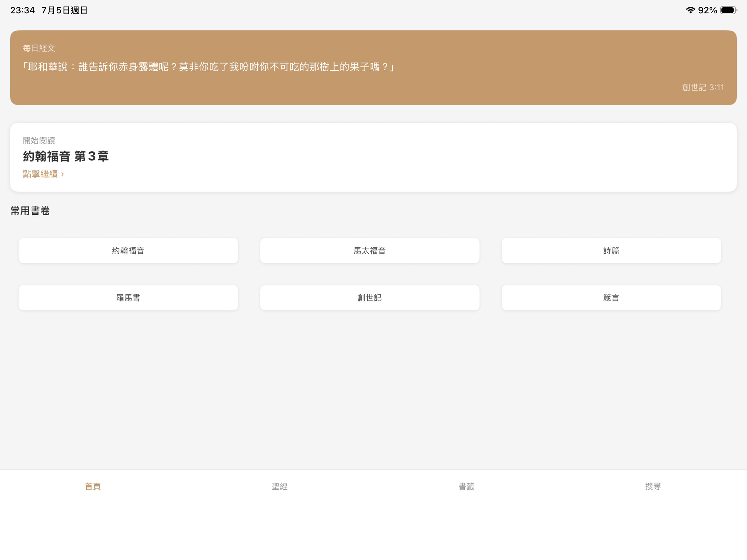The height and width of the screenshot is (560, 747).
Task: Open the daily verse card 每日經文
Action: click(373, 68)
